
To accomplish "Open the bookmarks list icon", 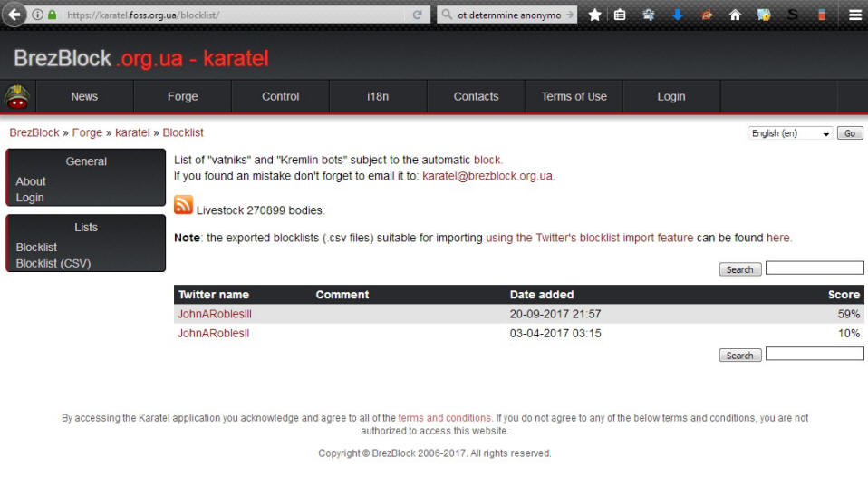I will click(x=620, y=15).
